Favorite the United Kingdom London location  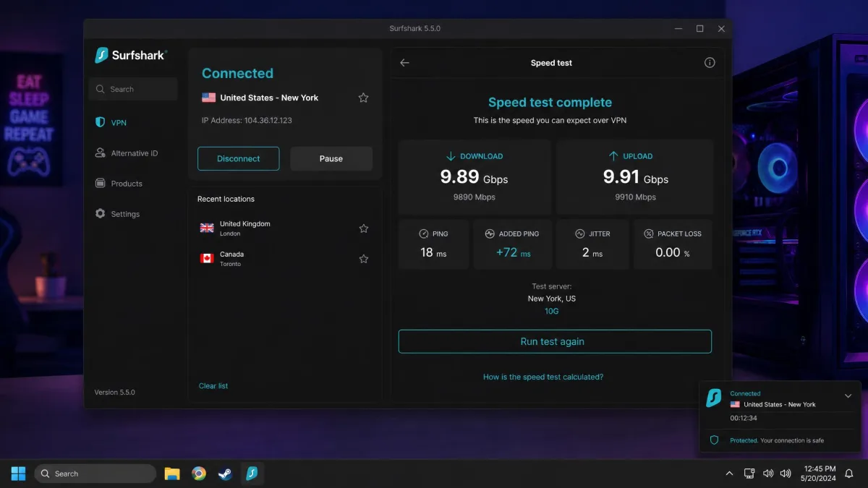pos(364,228)
